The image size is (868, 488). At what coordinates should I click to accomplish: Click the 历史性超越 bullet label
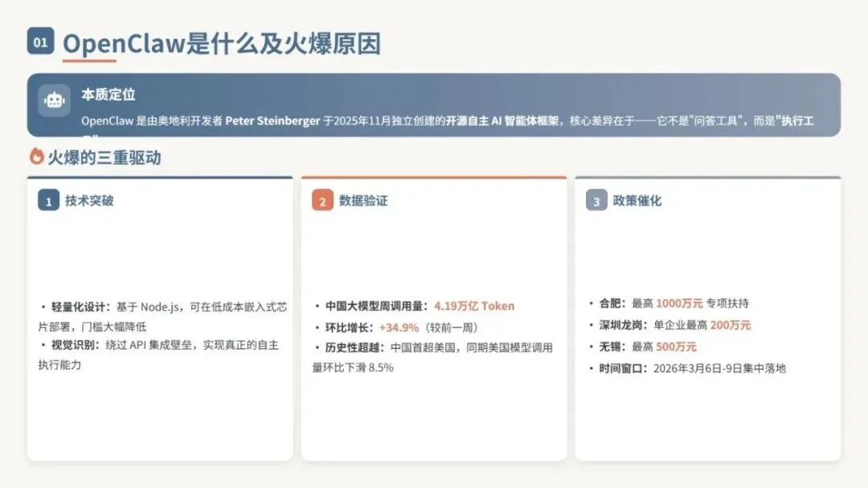pos(354,347)
